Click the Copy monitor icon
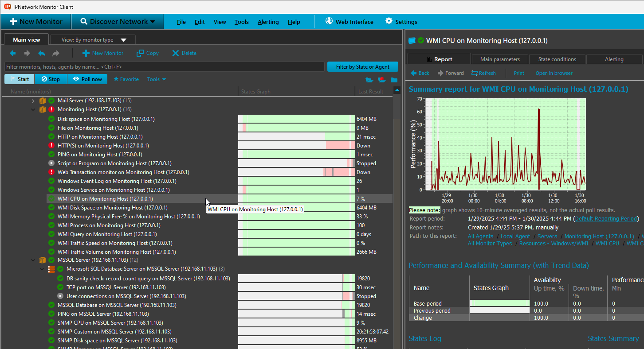Screen dimensions: 644x349 (x=140, y=53)
